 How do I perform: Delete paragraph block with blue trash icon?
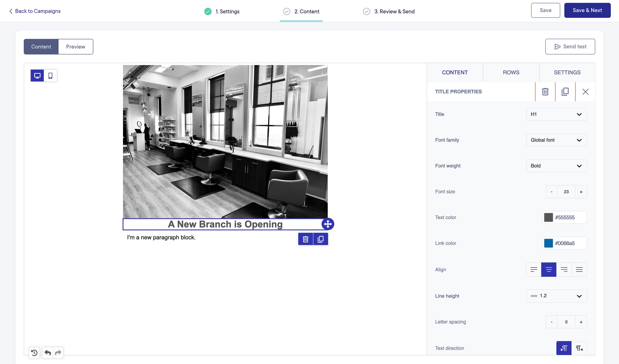click(306, 239)
